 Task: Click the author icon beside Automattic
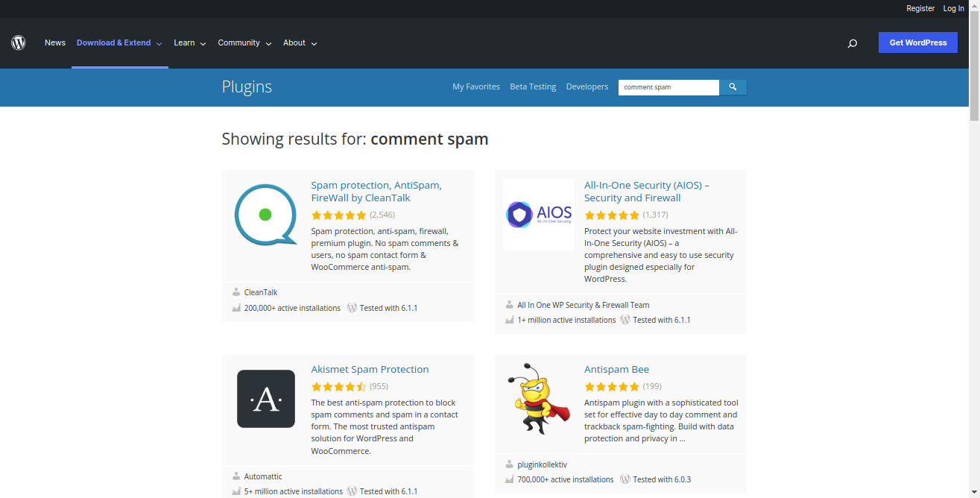tap(236, 476)
